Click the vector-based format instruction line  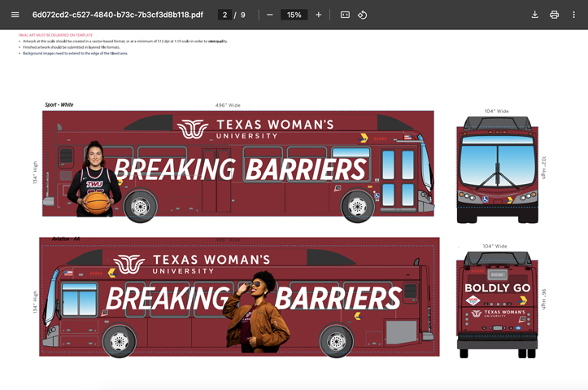point(125,42)
